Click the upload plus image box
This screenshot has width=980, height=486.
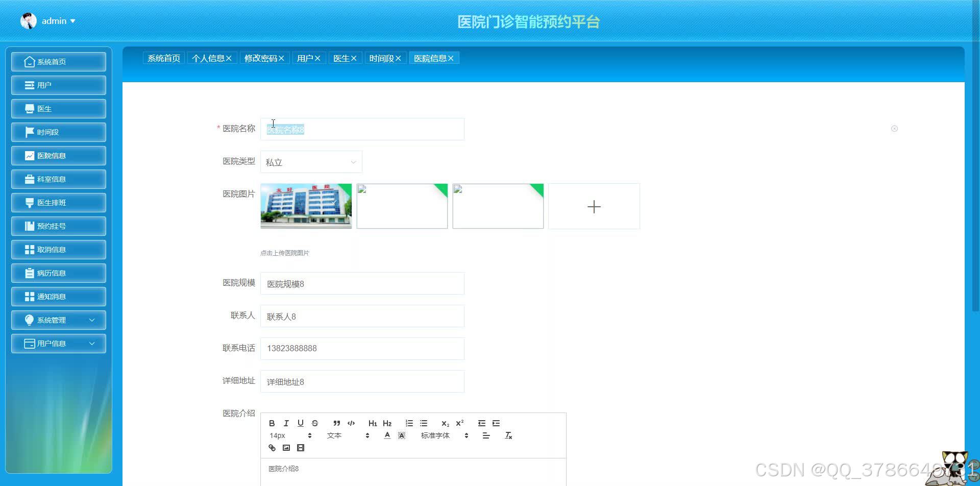click(x=594, y=206)
